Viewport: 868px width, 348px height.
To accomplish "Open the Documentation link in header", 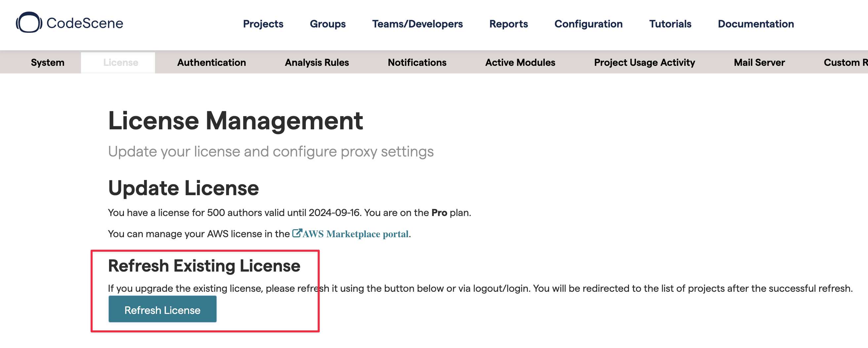I will [756, 24].
